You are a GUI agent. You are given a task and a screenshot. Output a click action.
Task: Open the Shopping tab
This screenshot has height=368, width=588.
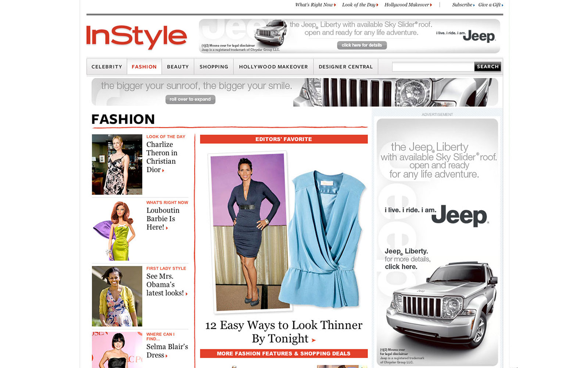pos(214,67)
